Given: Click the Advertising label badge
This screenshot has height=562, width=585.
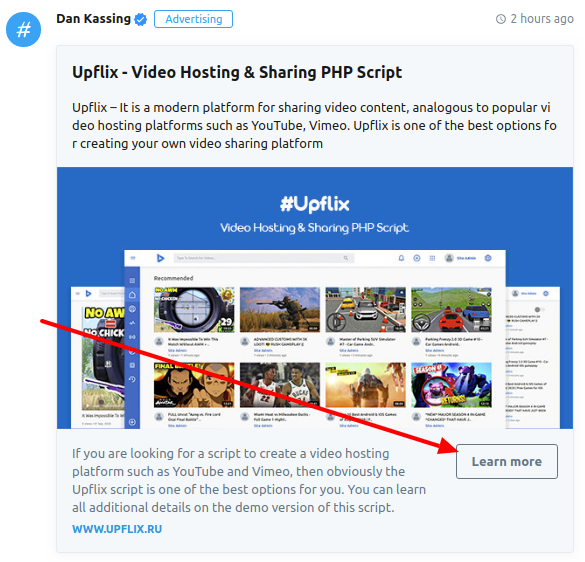Looking at the screenshot, I should pyautogui.click(x=193, y=19).
